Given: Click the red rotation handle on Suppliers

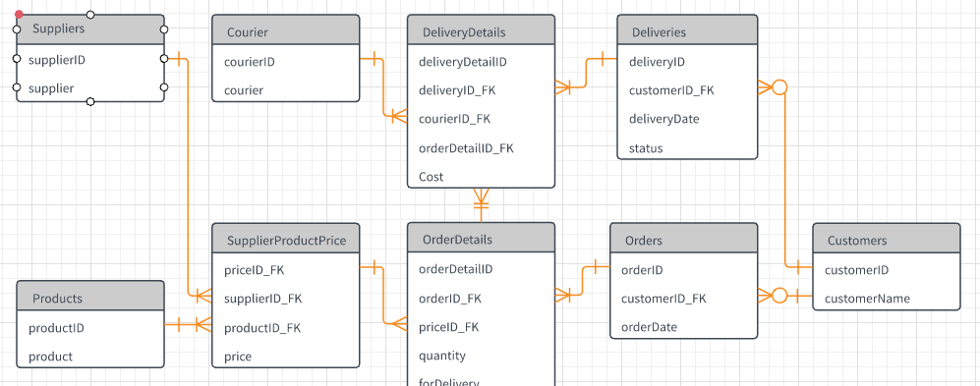Looking at the screenshot, I should 19,14.
